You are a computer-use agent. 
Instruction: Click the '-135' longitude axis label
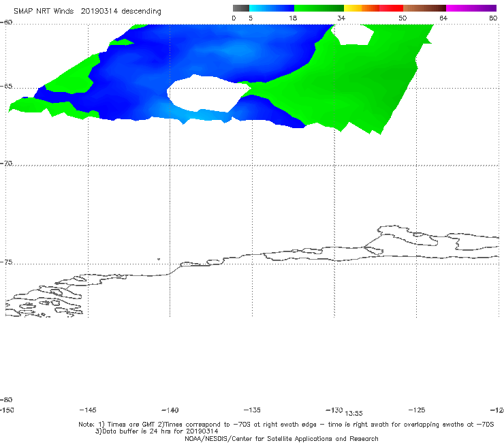tap(252, 410)
